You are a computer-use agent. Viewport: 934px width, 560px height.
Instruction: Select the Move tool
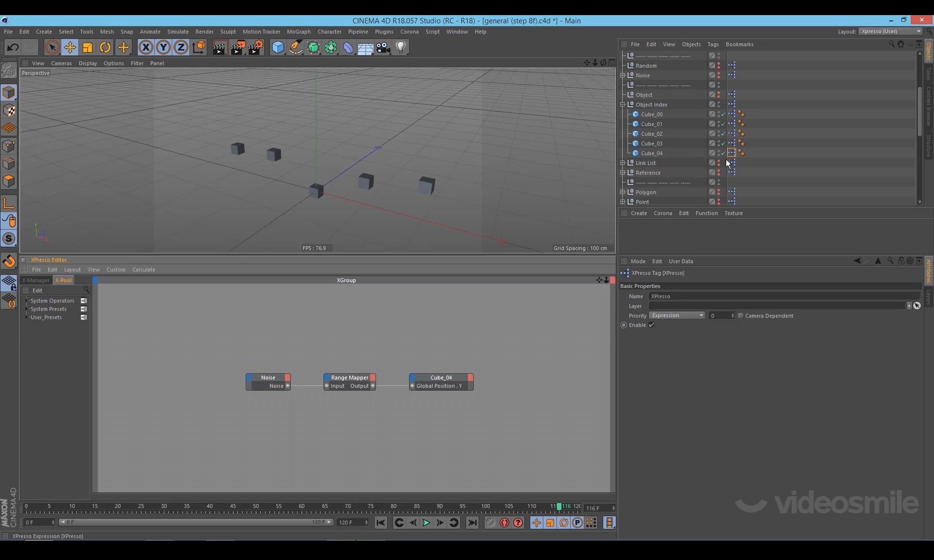click(x=70, y=47)
